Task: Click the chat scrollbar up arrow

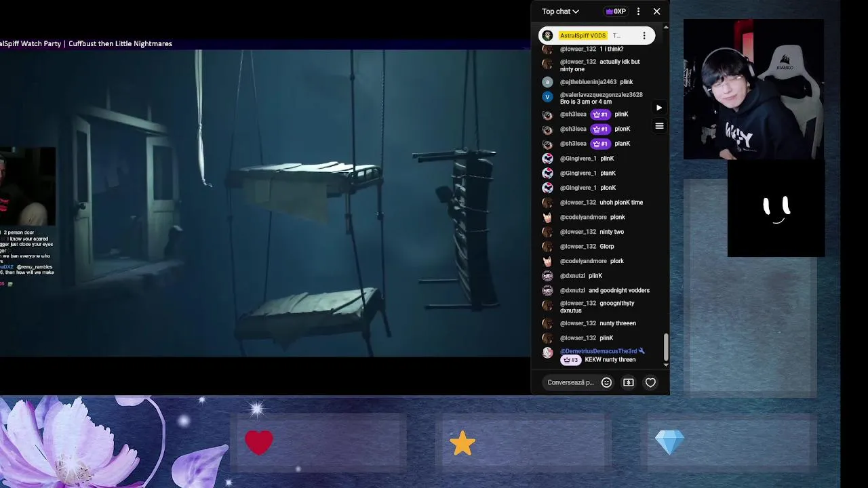Action: pyautogui.click(x=665, y=27)
